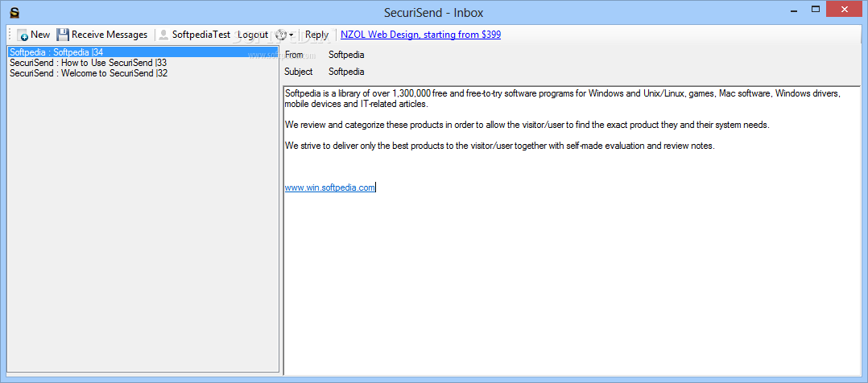This screenshot has width=868, height=383.
Task: Select 'SecuriSend : Welcome to SecuriSend |32'
Action: pos(143,73)
